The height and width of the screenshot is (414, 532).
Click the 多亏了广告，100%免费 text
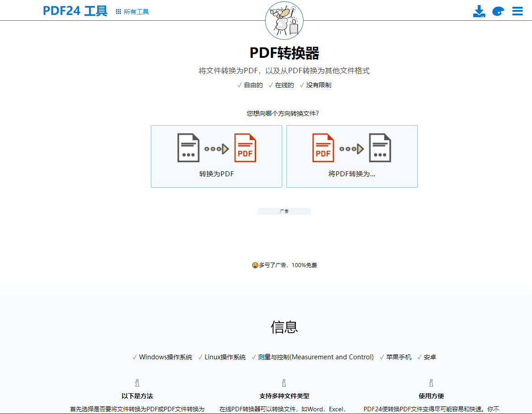[x=288, y=265]
